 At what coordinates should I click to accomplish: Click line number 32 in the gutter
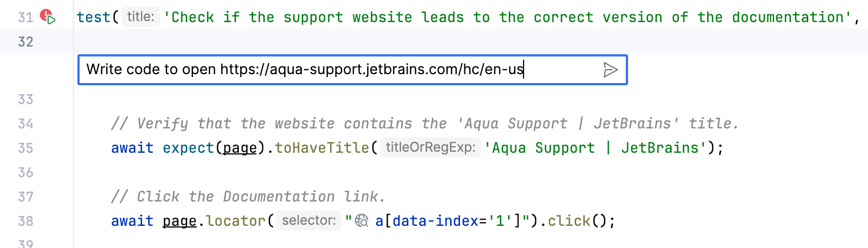coord(25,42)
